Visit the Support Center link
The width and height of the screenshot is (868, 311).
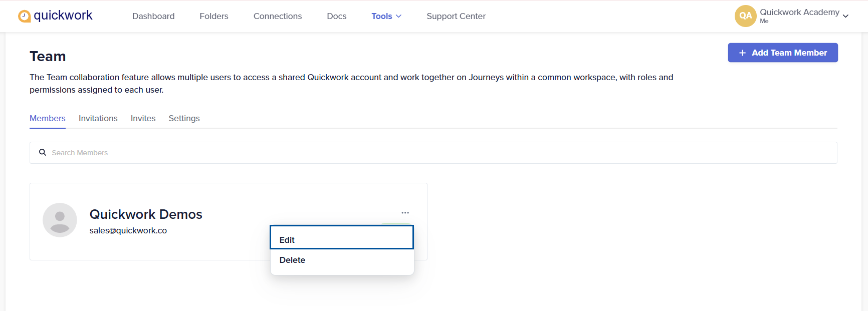click(x=456, y=16)
